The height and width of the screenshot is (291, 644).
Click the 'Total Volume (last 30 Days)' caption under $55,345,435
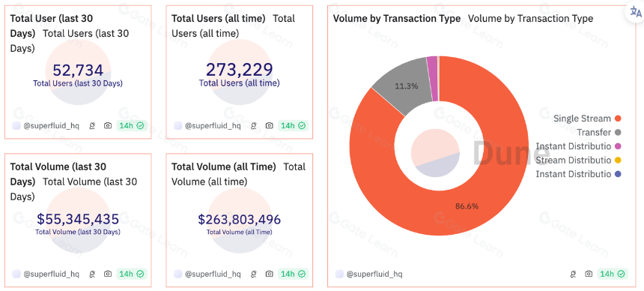[78, 232]
